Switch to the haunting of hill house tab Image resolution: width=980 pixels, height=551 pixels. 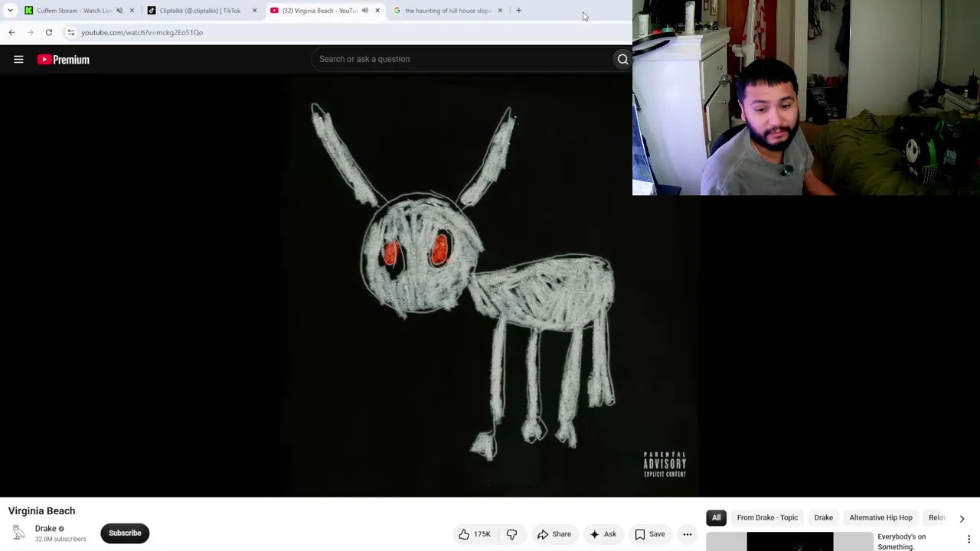click(x=446, y=11)
